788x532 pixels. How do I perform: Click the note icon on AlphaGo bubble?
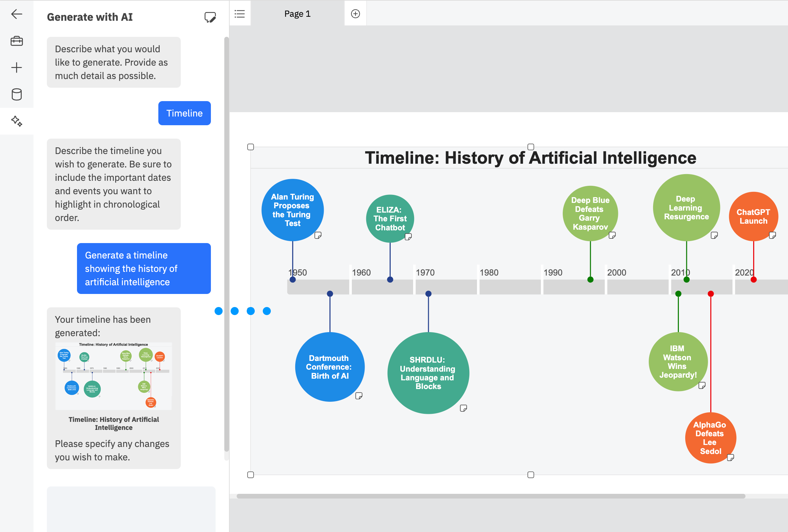[x=730, y=458]
